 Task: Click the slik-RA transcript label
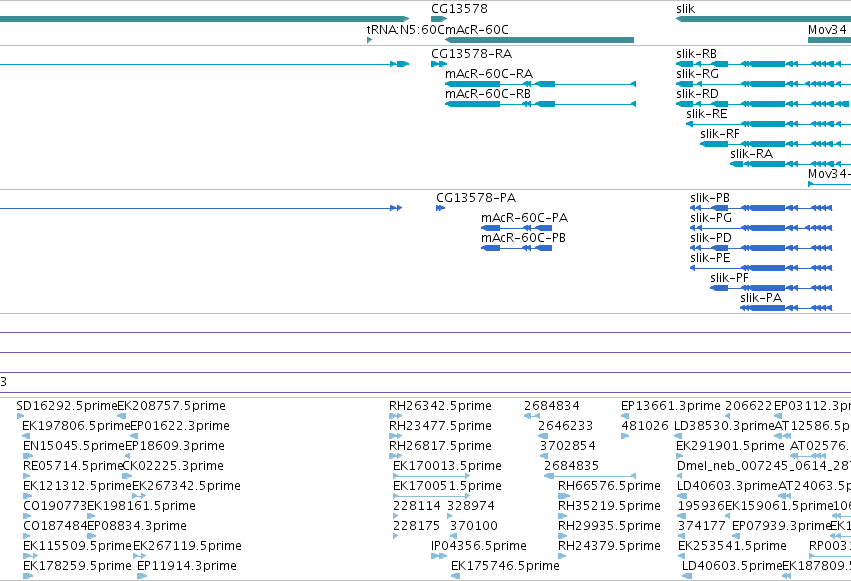click(751, 154)
